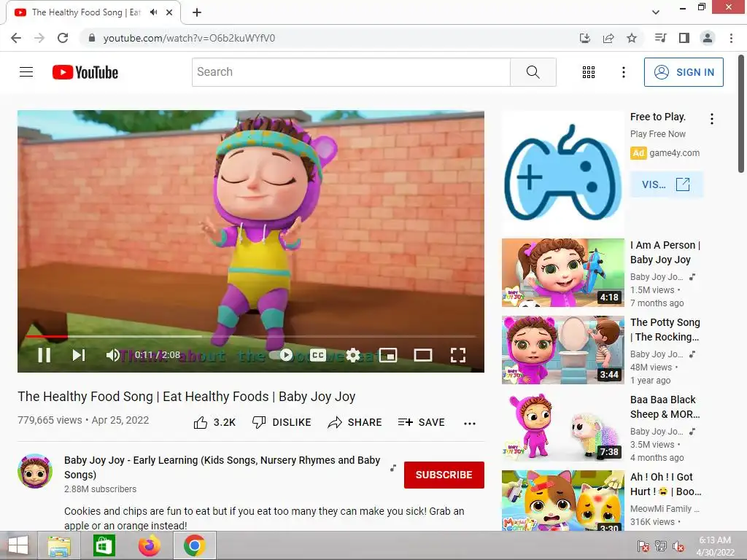Open the YouTube apps grid
The width and height of the screenshot is (747, 560).
coord(589,72)
